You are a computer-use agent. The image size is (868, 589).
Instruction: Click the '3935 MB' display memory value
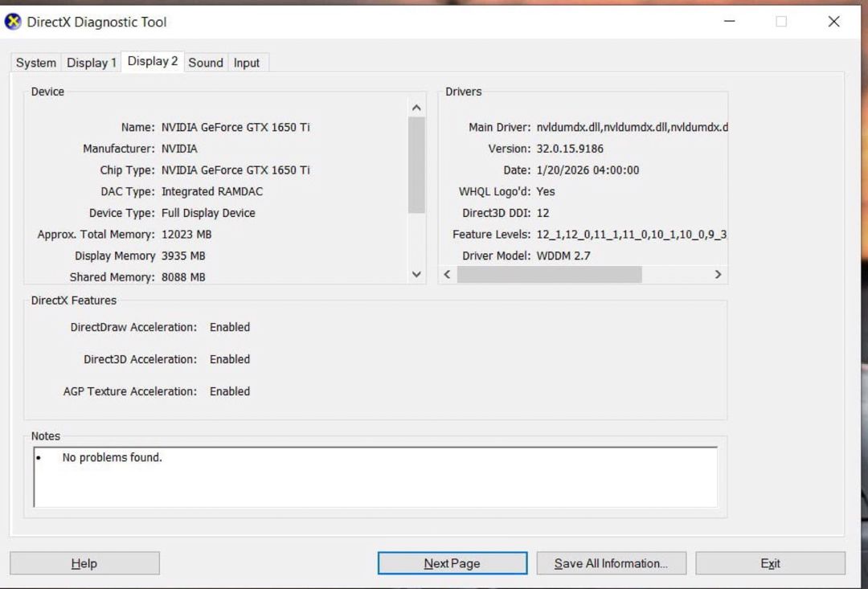point(183,256)
